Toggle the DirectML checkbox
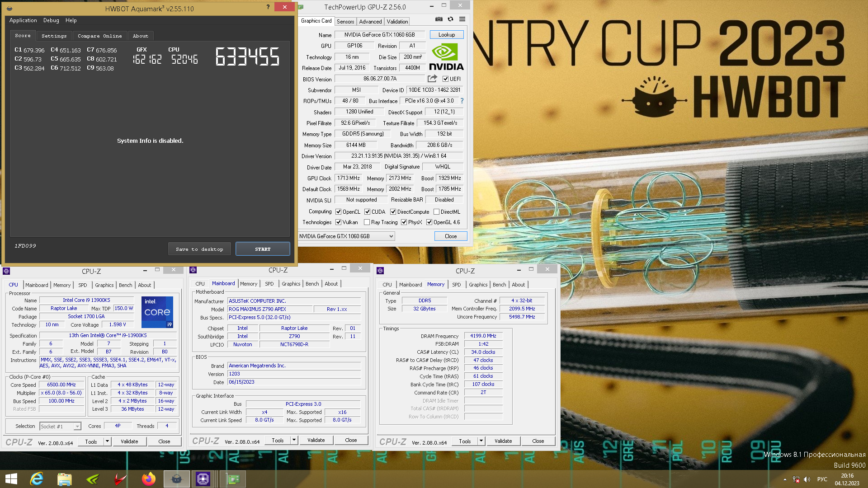 pos(436,211)
